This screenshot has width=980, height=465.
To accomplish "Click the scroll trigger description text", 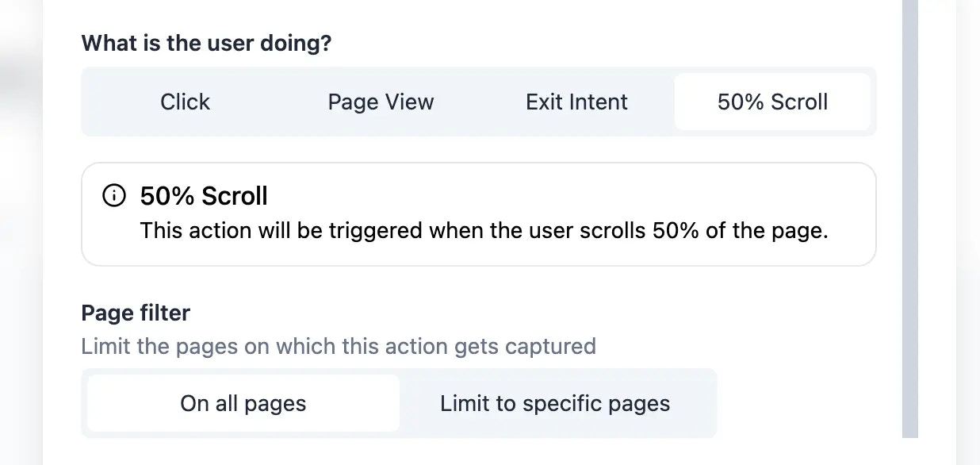I will coord(484,231).
